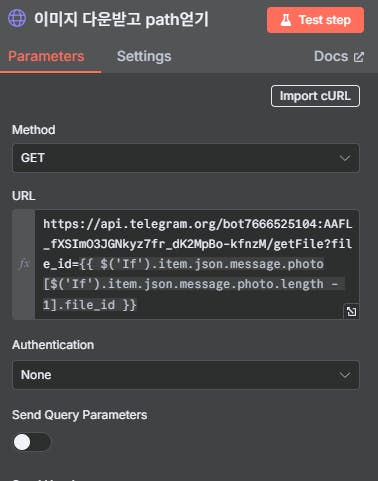The height and width of the screenshot is (481, 378).
Task: Rename the node title 이미지 다운받고 path얻기
Action: pos(121,19)
